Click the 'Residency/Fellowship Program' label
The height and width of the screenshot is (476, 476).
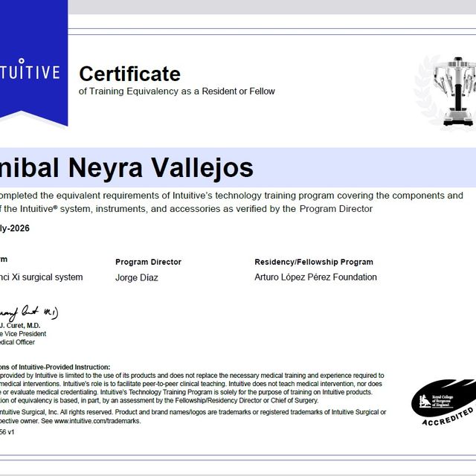click(x=314, y=262)
